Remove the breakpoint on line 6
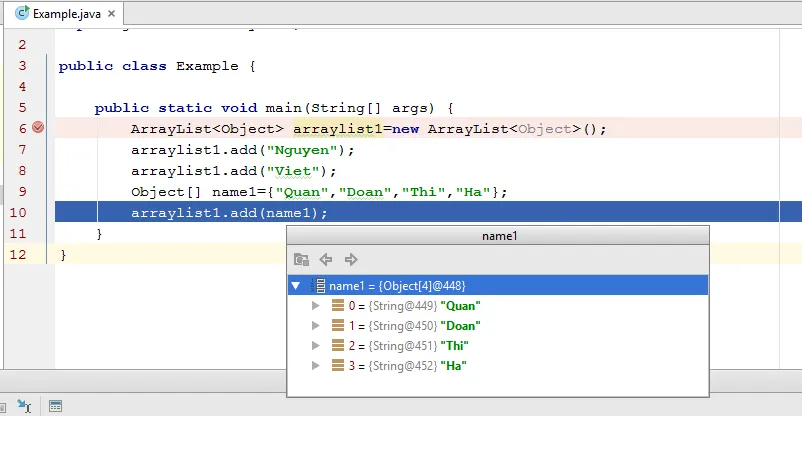This screenshot has width=802, height=473. click(38, 127)
